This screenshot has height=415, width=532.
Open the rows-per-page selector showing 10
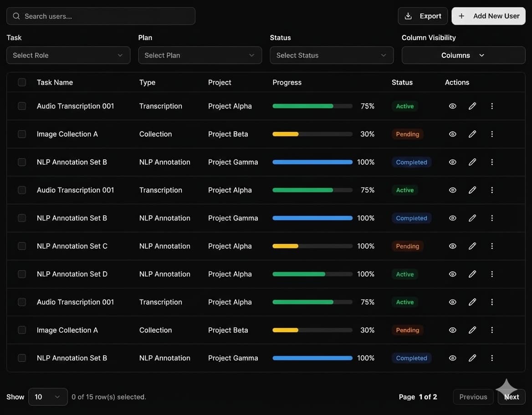coord(47,396)
